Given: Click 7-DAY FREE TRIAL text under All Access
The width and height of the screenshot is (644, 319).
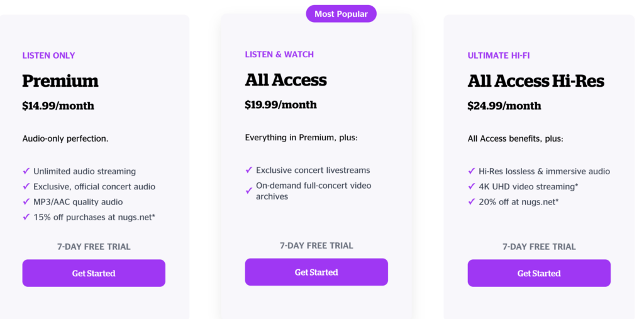Looking at the screenshot, I should pyautogui.click(x=316, y=246).
